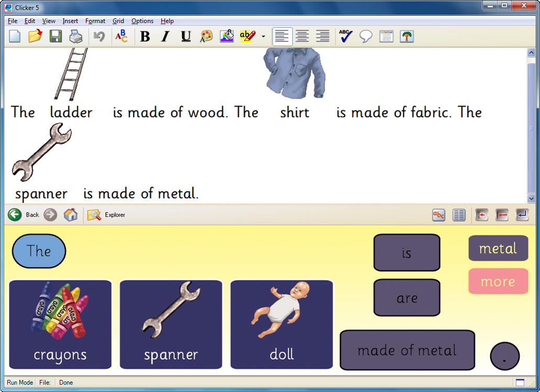Apply the text highlighter pen tool
540x392 pixels.
point(248,36)
